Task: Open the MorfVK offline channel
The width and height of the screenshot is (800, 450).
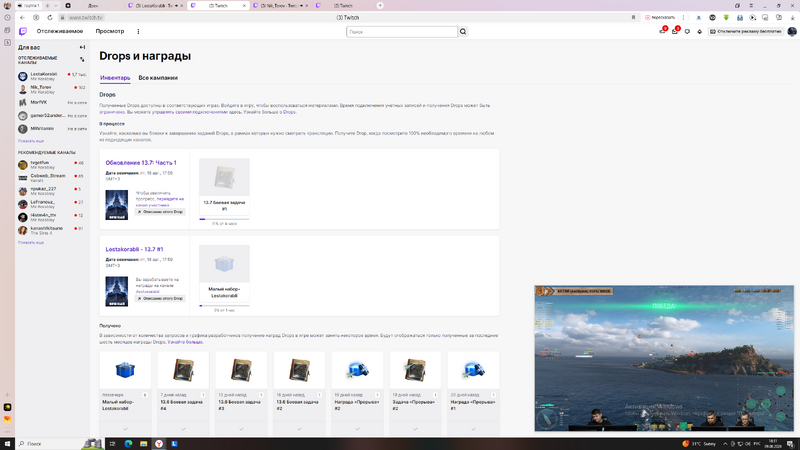Action: point(52,103)
